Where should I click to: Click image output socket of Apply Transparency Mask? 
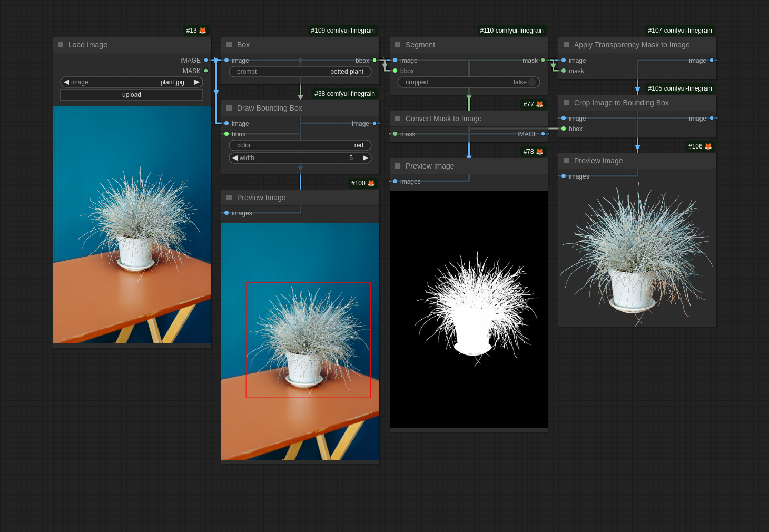tap(712, 60)
